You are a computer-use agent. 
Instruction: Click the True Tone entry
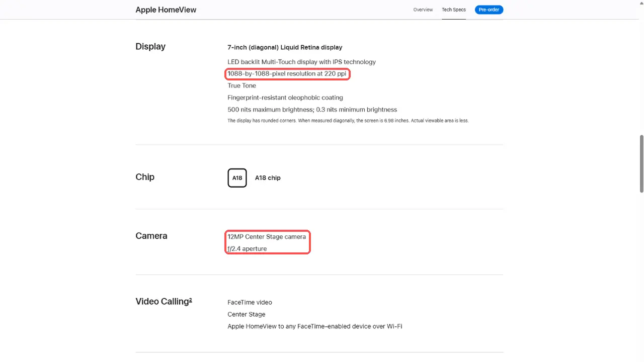(x=242, y=85)
